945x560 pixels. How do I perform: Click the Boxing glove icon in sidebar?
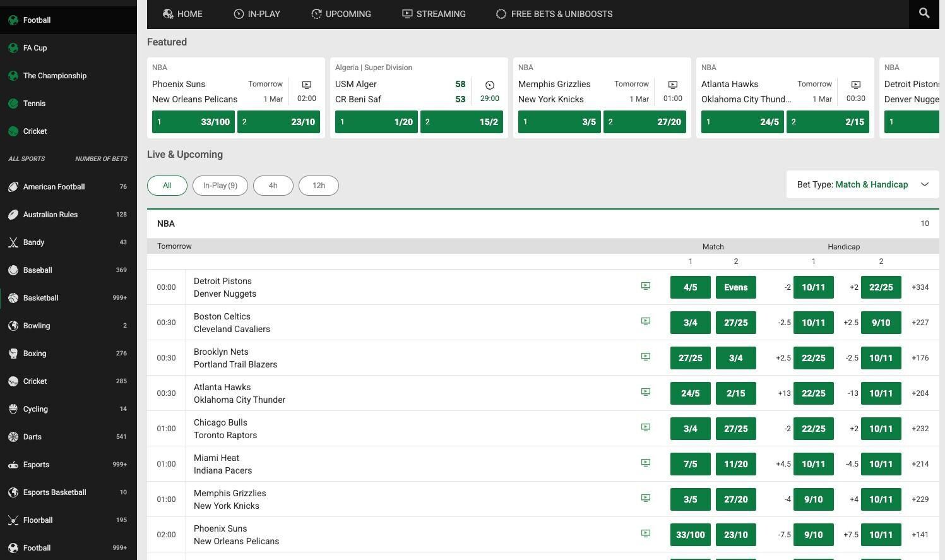(13, 354)
